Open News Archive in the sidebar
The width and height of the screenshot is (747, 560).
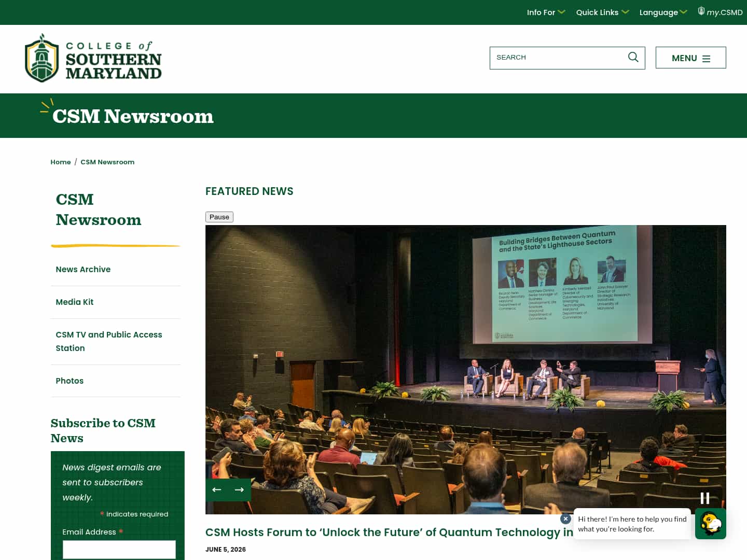[x=83, y=269]
